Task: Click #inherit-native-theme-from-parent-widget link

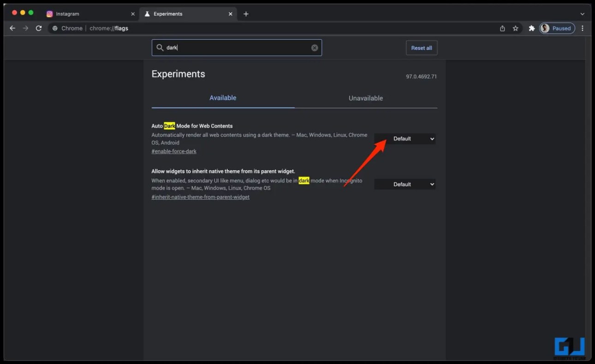Action: click(x=201, y=197)
